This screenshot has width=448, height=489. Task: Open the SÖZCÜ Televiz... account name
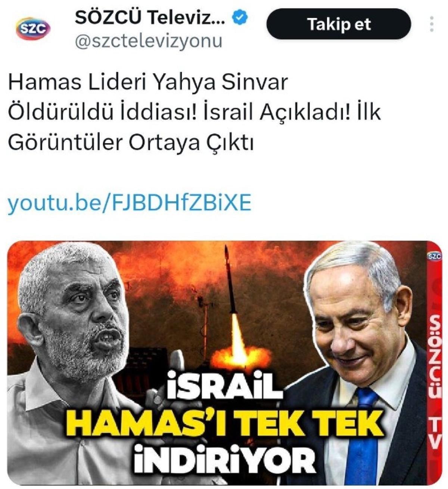pyautogui.click(x=150, y=18)
